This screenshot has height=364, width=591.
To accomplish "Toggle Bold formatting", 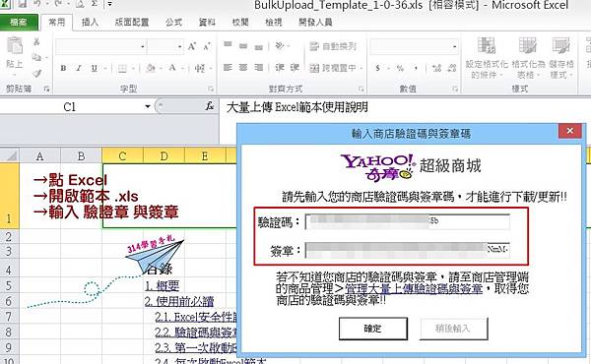I will (x=63, y=68).
